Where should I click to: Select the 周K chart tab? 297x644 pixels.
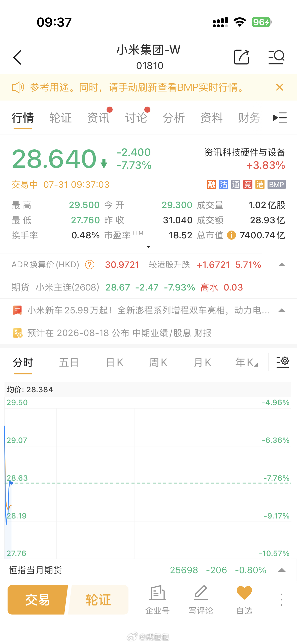point(158,363)
